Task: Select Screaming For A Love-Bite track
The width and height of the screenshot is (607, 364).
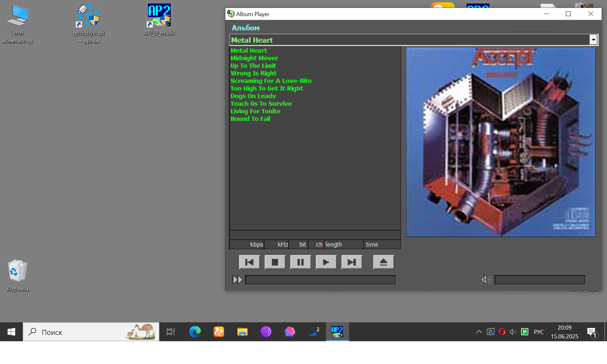Action: click(x=271, y=81)
